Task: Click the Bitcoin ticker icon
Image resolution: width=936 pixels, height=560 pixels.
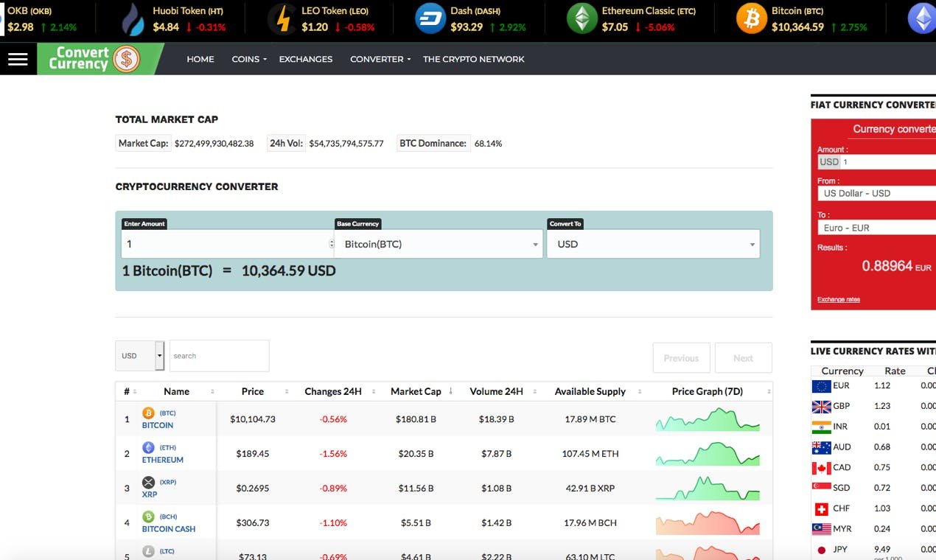Action: click(752, 19)
